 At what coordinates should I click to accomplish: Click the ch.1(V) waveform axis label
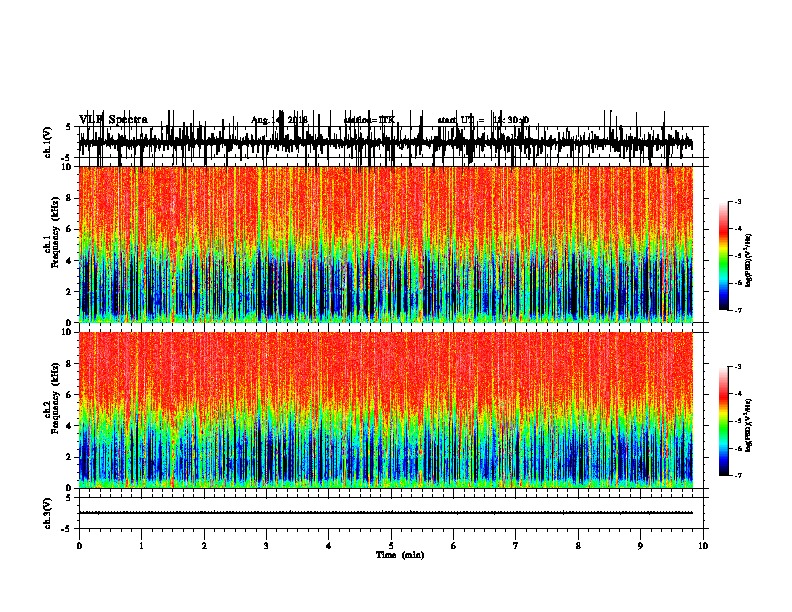click(48, 142)
